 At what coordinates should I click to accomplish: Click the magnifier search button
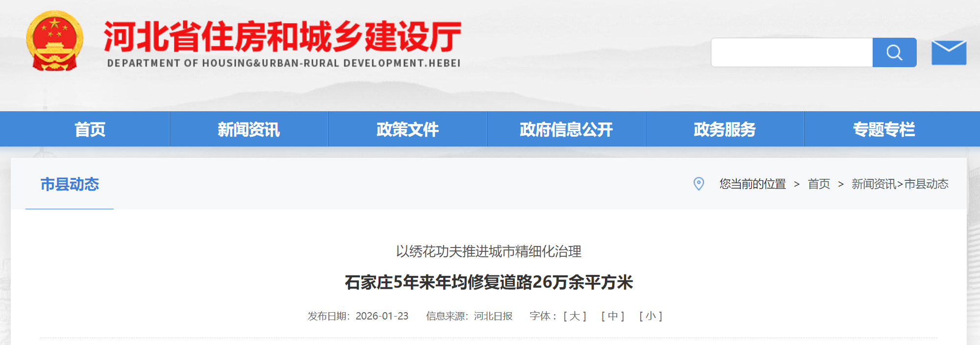pos(894,52)
